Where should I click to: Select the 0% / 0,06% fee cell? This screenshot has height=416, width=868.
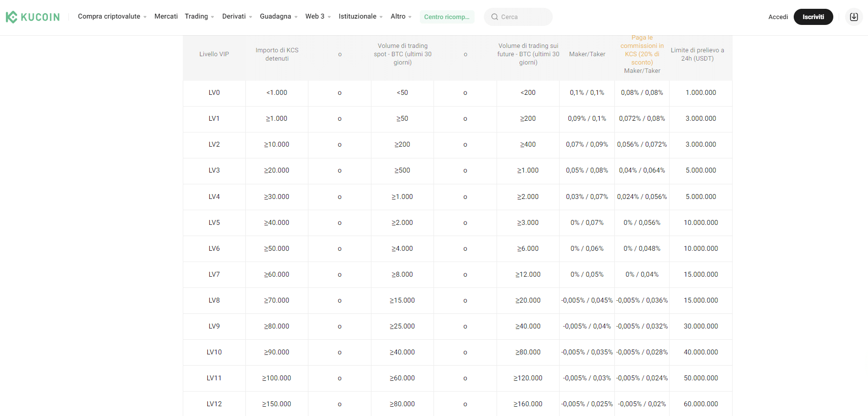tap(587, 249)
